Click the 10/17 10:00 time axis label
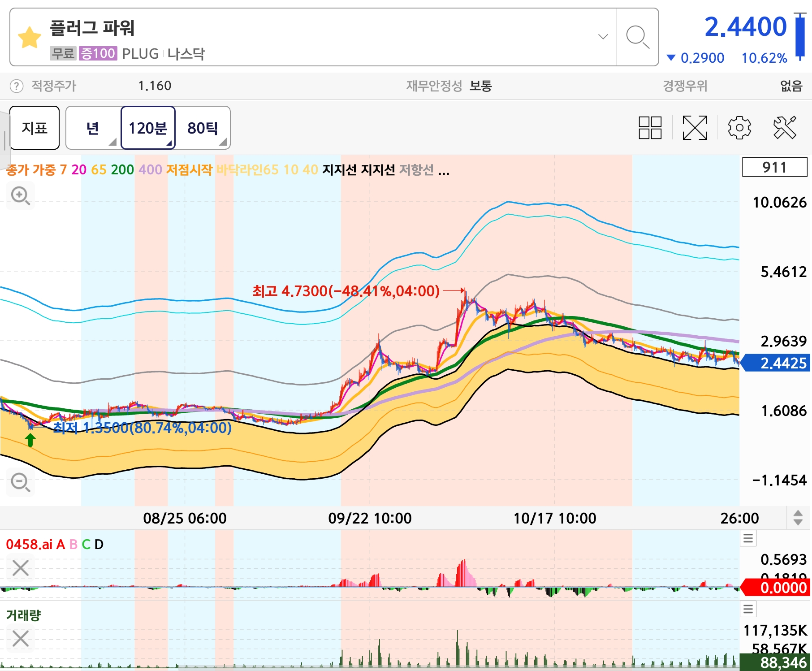This screenshot has width=812, height=671. [x=555, y=518]
